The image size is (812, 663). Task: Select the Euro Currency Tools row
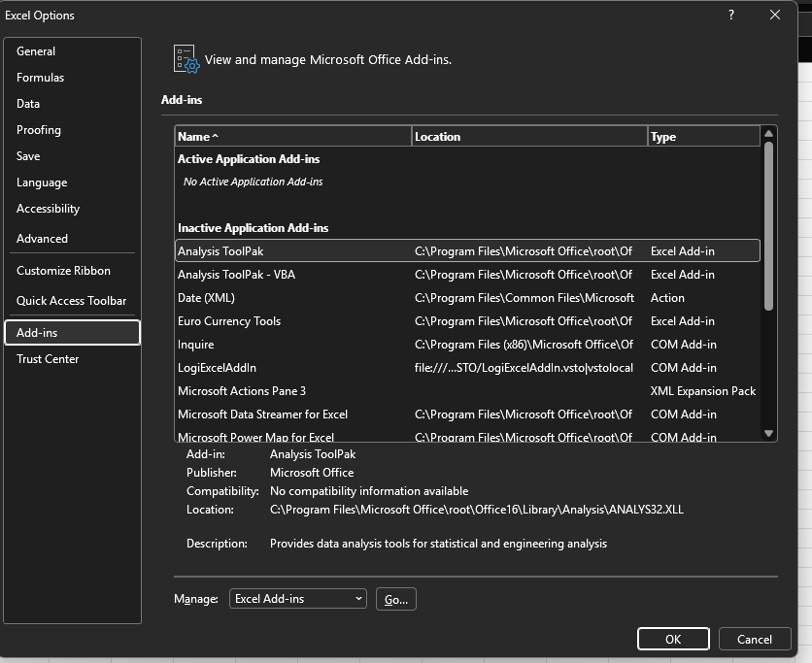click(467, 321)
